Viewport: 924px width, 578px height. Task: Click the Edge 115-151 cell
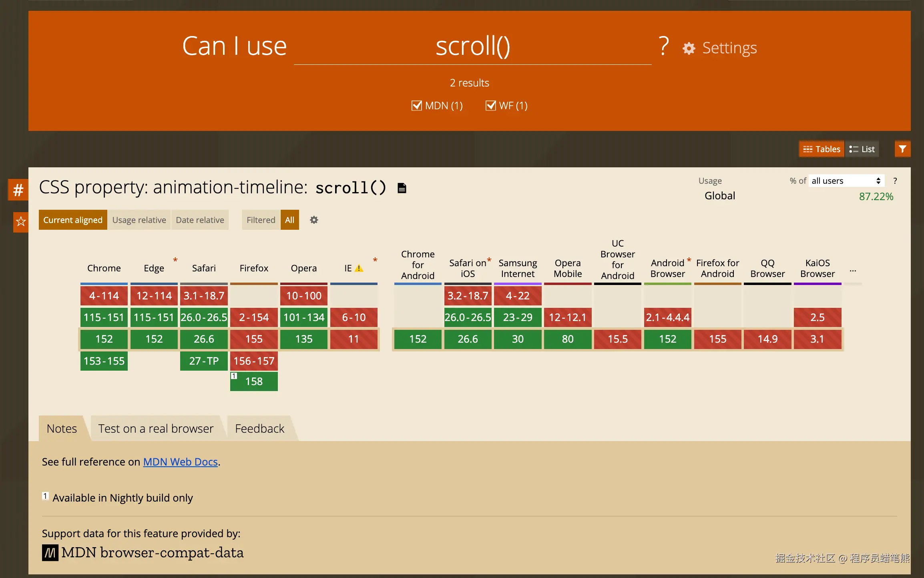[154, 317]
